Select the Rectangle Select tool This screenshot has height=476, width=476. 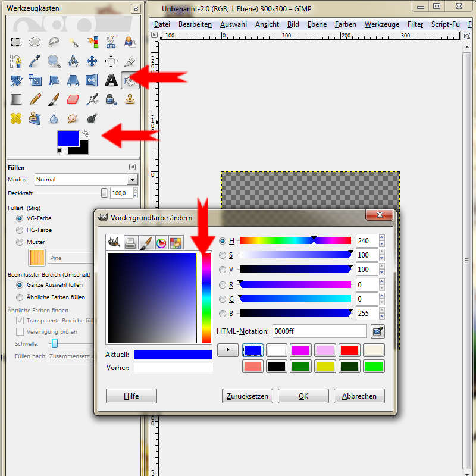click(16, 42)
